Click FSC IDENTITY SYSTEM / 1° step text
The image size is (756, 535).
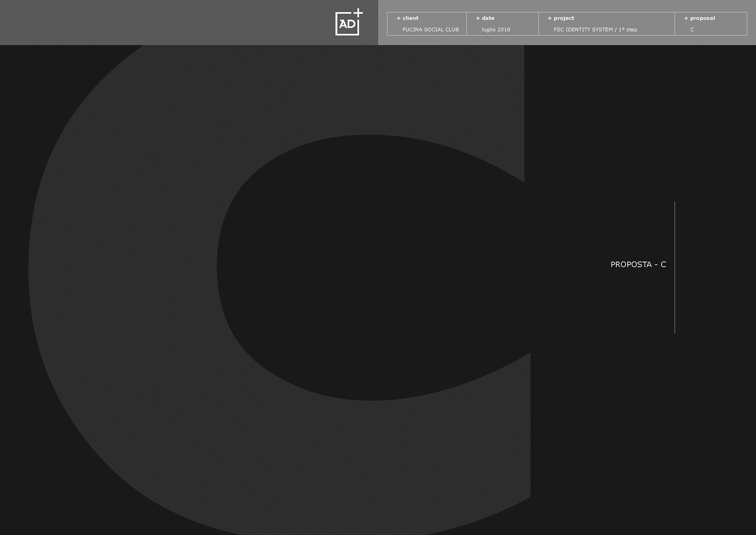(x=595, y=30)
